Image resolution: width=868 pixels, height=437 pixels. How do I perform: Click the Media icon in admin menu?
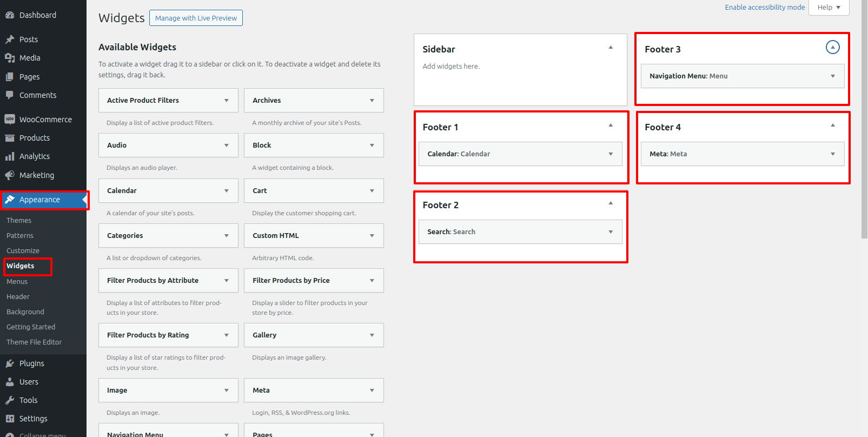point(10,58)
